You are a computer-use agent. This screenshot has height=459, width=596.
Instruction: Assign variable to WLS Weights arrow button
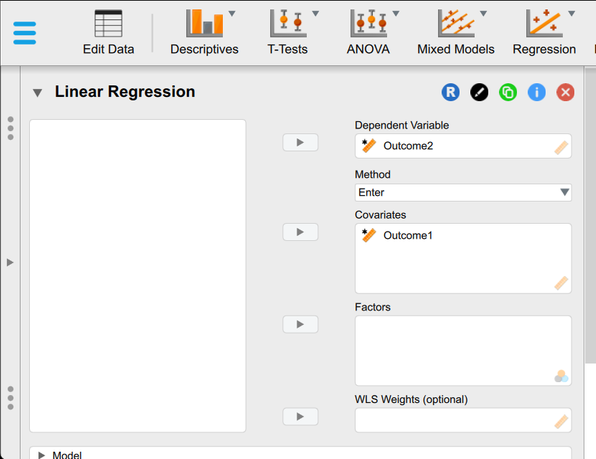tap(300, 416)
